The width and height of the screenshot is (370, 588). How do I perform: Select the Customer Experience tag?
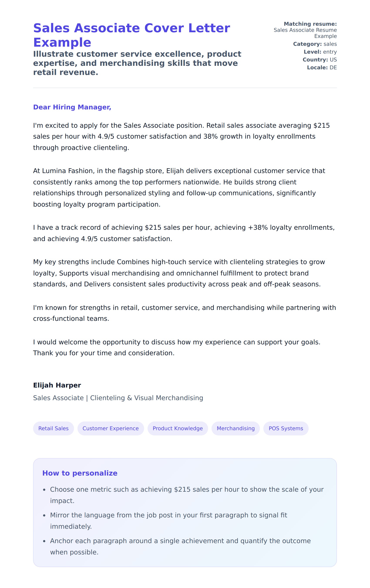pyautogui.click(x=111, y=428)
